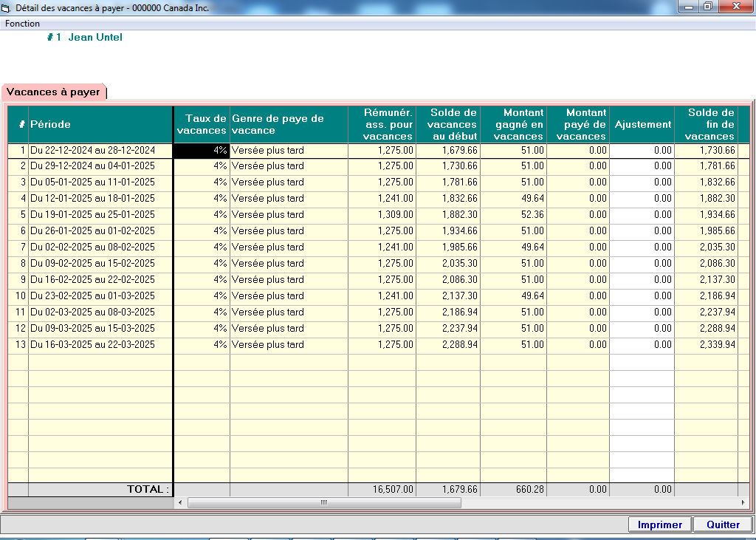Select row number 13 header
The width and height of the screenshot is (756, 540).
[x=18, y=345]
